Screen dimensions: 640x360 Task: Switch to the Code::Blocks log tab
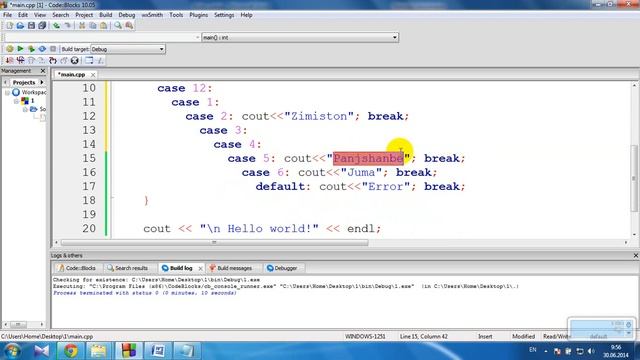coord(77,268)
